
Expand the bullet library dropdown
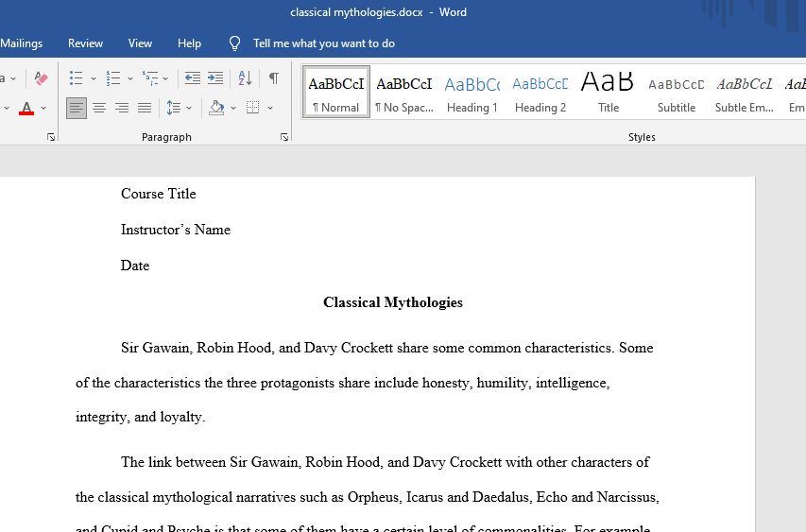pos(93,78)
